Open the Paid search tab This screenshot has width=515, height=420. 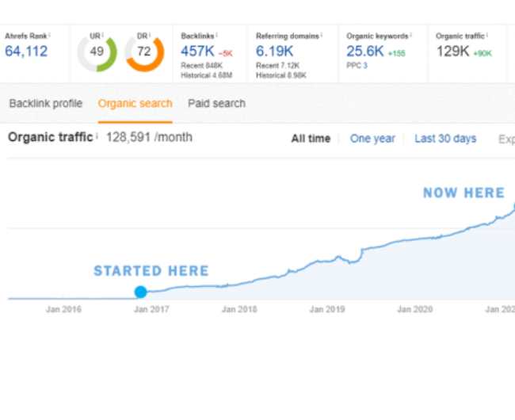click(x=216, y=103)
